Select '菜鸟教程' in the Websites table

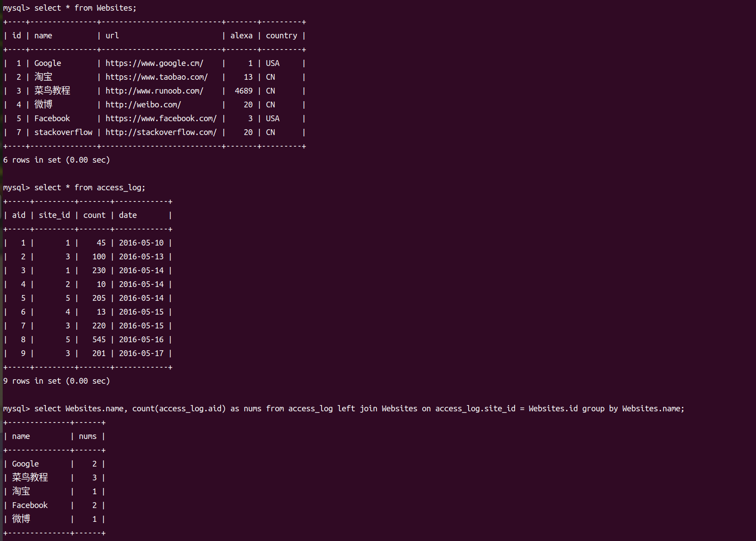pyautogui.click(x=52, y=91)
